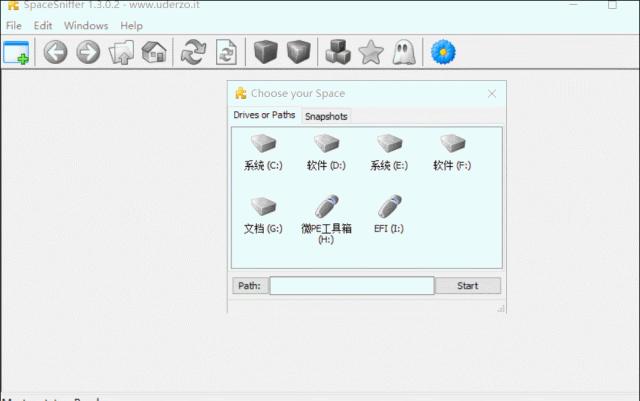The image size is (640, 401).
Task: Click into the Path input field
Action: [351, 286]
